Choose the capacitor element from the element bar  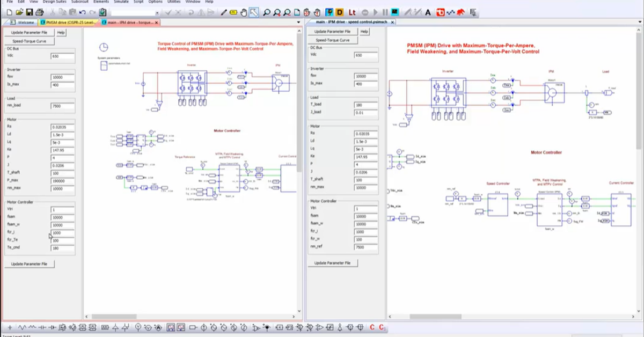click(x=43, y=327)
